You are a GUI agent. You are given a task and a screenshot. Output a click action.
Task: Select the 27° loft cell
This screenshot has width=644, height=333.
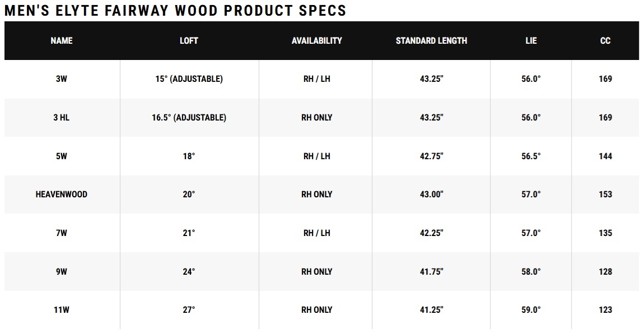pyautogui.click(x=189, y=310)
